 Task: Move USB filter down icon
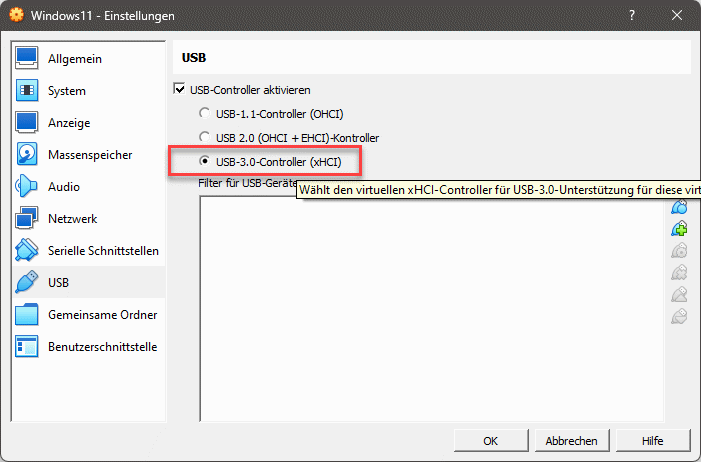pyautogui.click(x=679, y=316)
